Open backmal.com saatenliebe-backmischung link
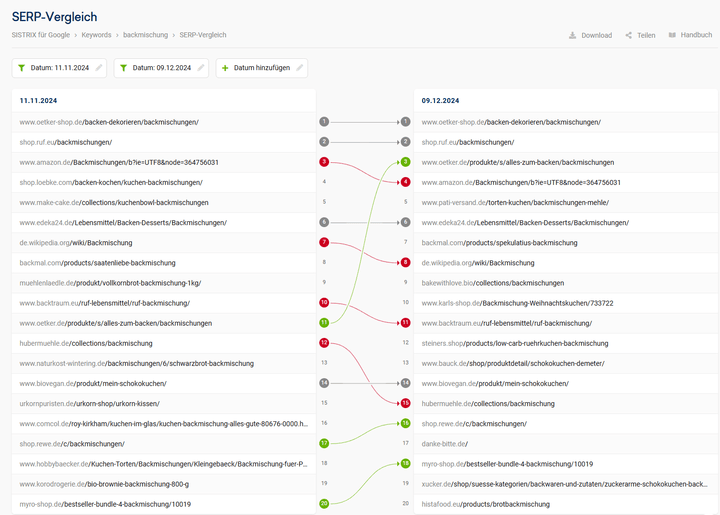Image resolution: width=720 pixels, height=515 pixels. click(97, 263)
